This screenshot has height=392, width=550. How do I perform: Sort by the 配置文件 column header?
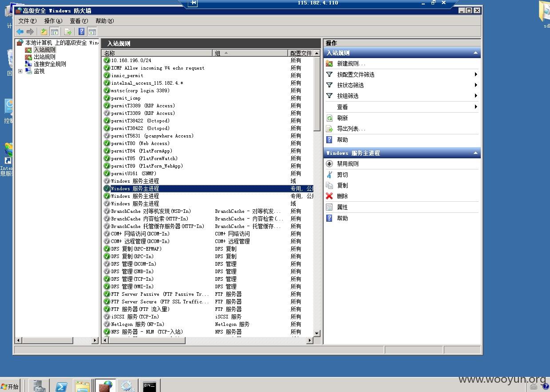click(301, 53)
